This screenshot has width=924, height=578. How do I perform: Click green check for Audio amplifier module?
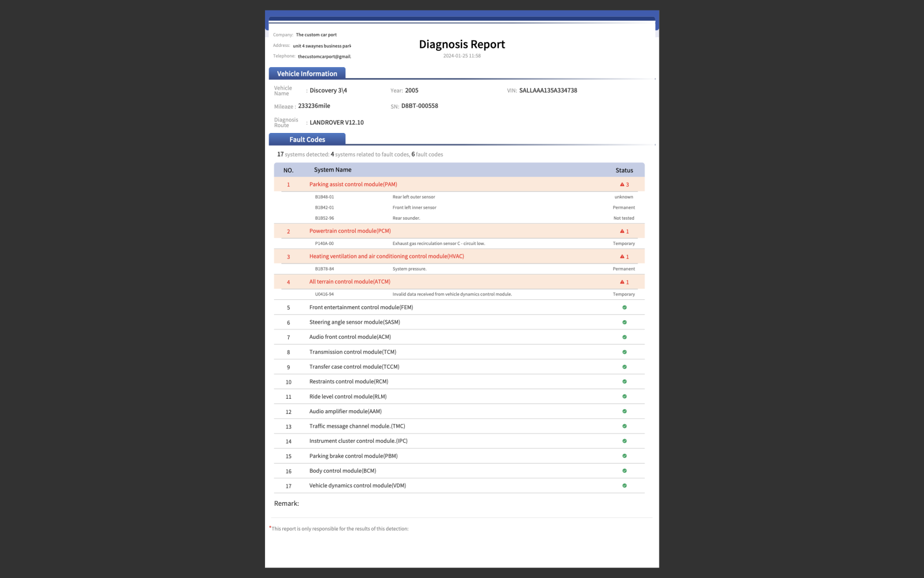tap(624, 412)
